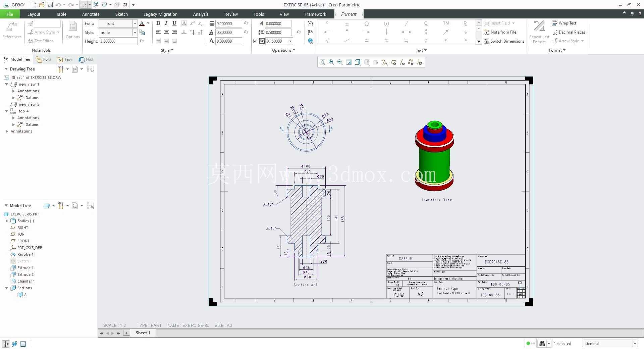The height and width of the screenshot is (349, 644).
Task: Click the hyperlink globe icon
Action: point(310,41)
